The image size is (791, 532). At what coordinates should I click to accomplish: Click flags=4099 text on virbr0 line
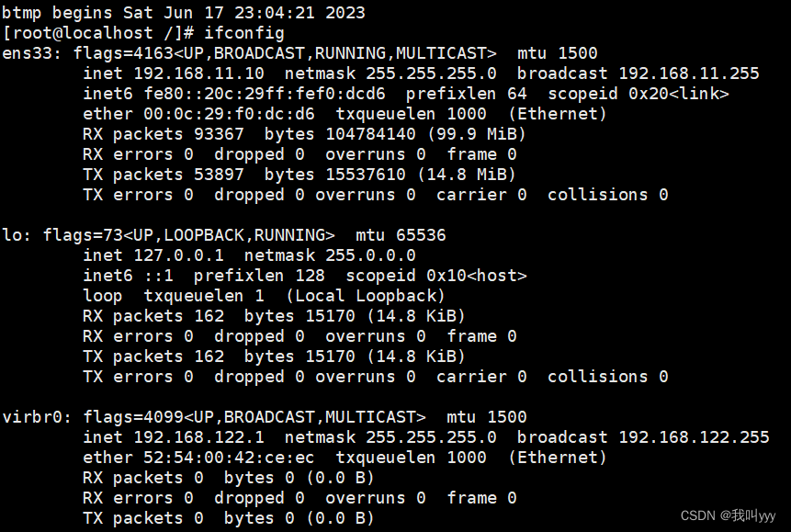133,417
